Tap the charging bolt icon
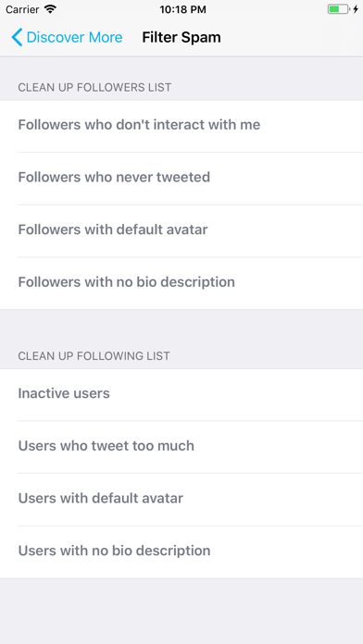 coord(356,9)
